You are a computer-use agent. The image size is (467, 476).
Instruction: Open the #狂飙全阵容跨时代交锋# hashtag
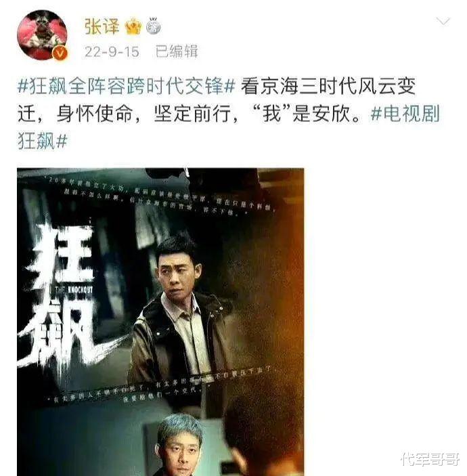127,86
